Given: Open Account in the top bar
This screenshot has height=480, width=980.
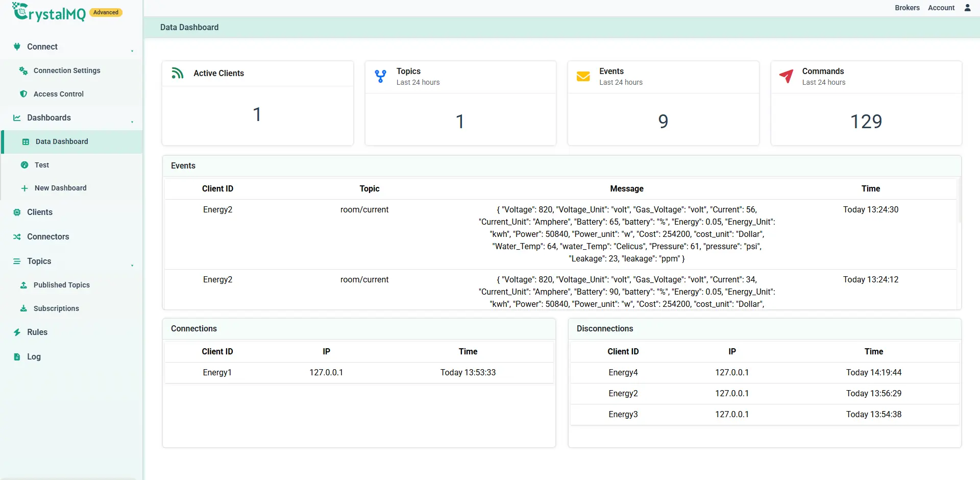Looking at the screenshot, I should tap(941, 8).
